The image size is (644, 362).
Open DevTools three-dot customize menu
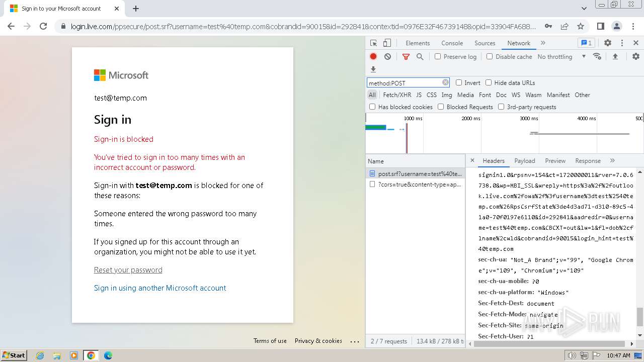[622, 43]
